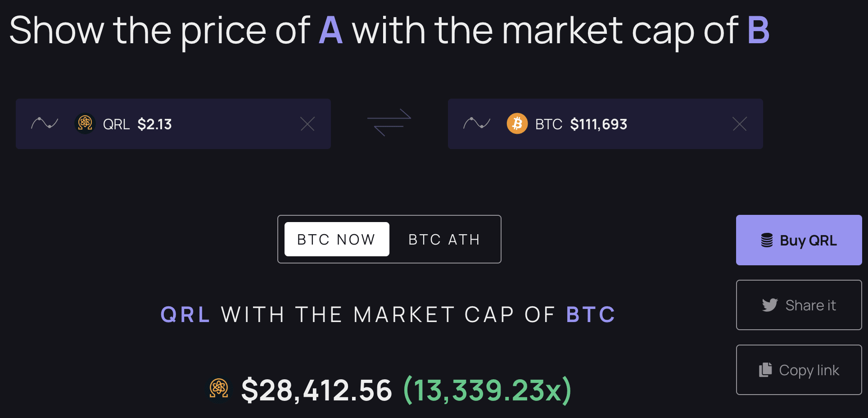Click the chart icon beside QRL
The image size is (868, 418).
(x=45, y=123)
